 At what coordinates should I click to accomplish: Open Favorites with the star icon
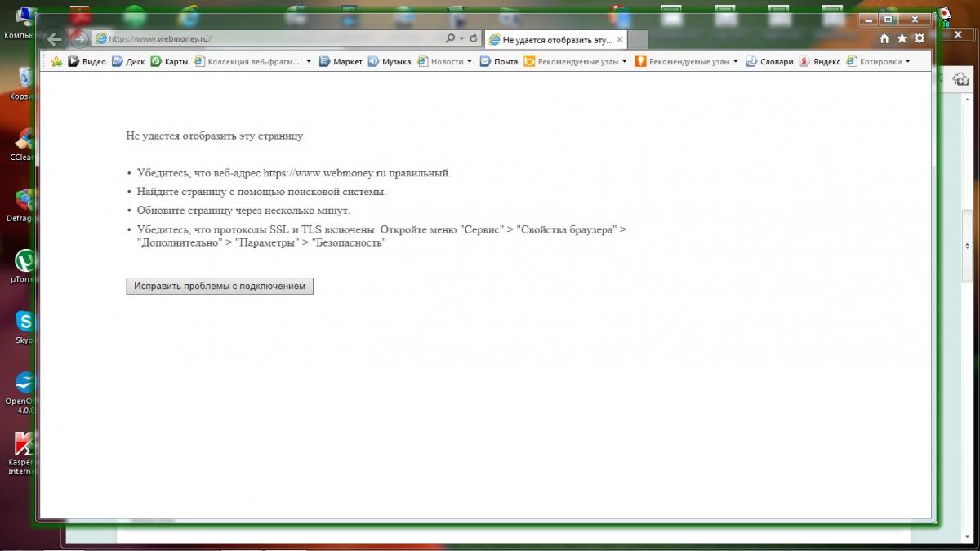coord(902,38)
